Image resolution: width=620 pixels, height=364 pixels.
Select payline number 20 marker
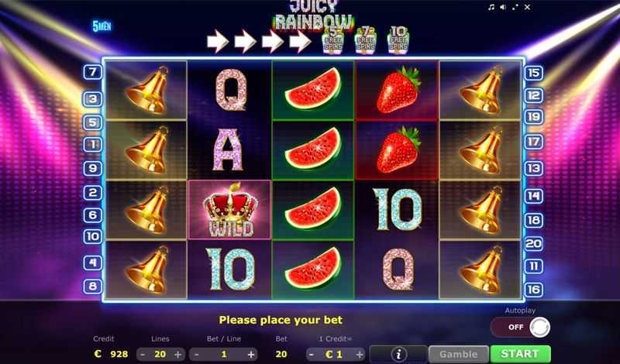[x=533, y=243]
